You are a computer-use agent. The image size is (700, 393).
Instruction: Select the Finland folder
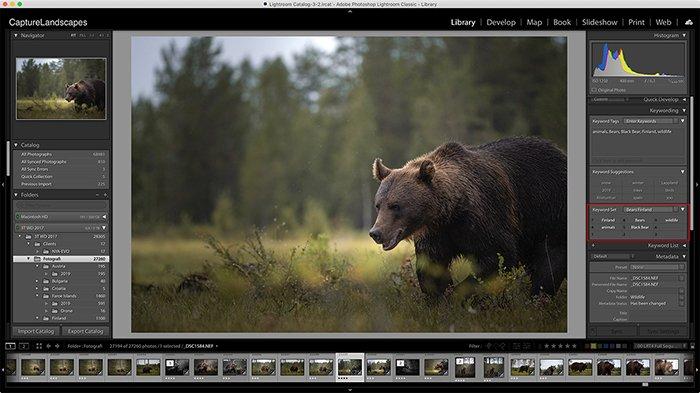click(x=62, y=318)
